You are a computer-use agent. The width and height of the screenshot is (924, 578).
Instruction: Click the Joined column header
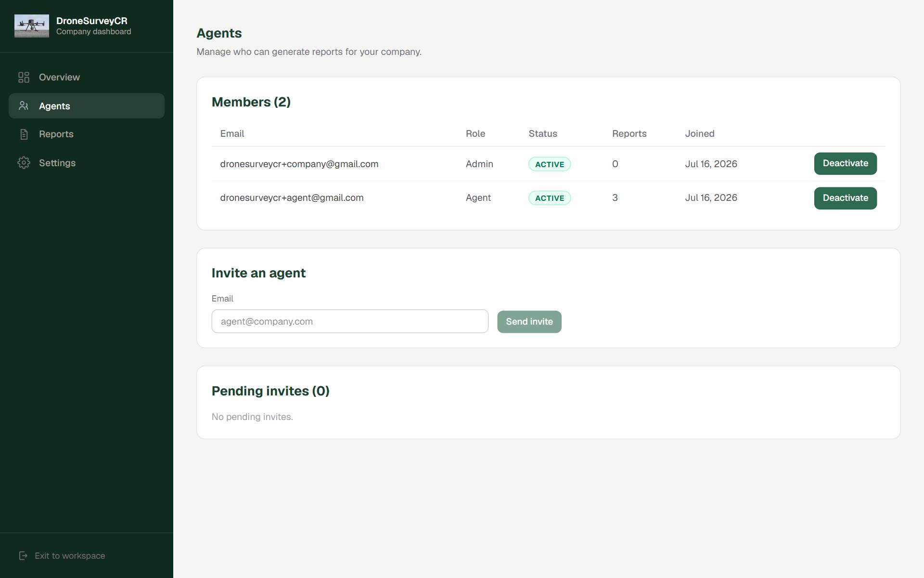click(x=700, y=133)
